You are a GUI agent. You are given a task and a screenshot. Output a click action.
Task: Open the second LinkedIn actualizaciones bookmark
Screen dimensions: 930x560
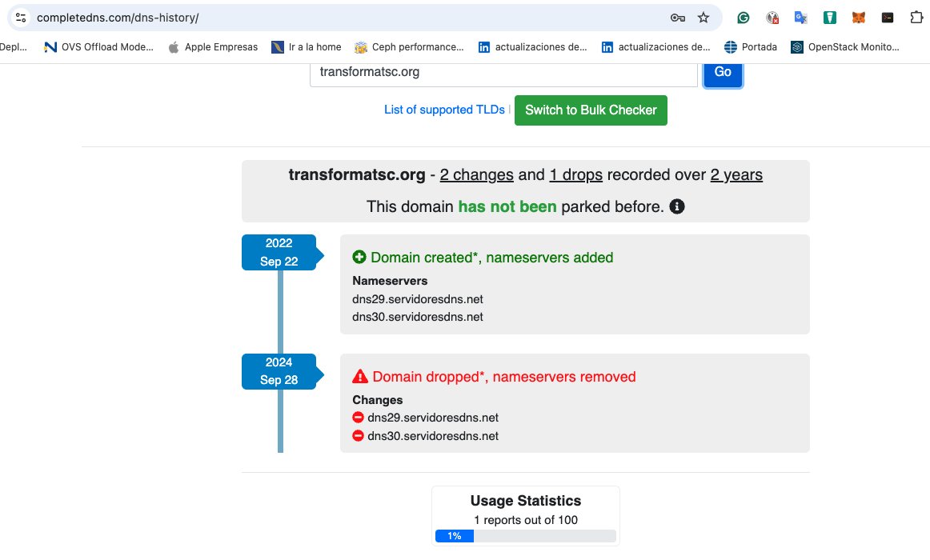click(655, 47)
